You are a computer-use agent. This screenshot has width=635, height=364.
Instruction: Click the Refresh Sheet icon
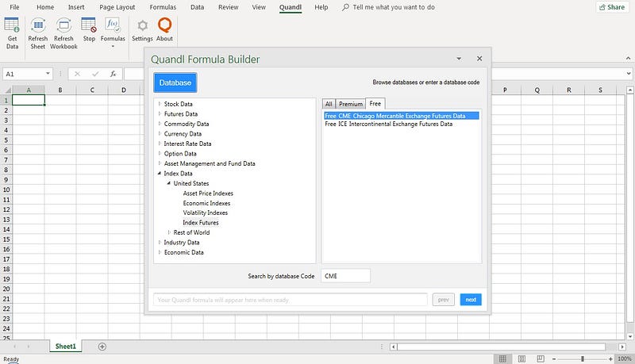(38, 25)
